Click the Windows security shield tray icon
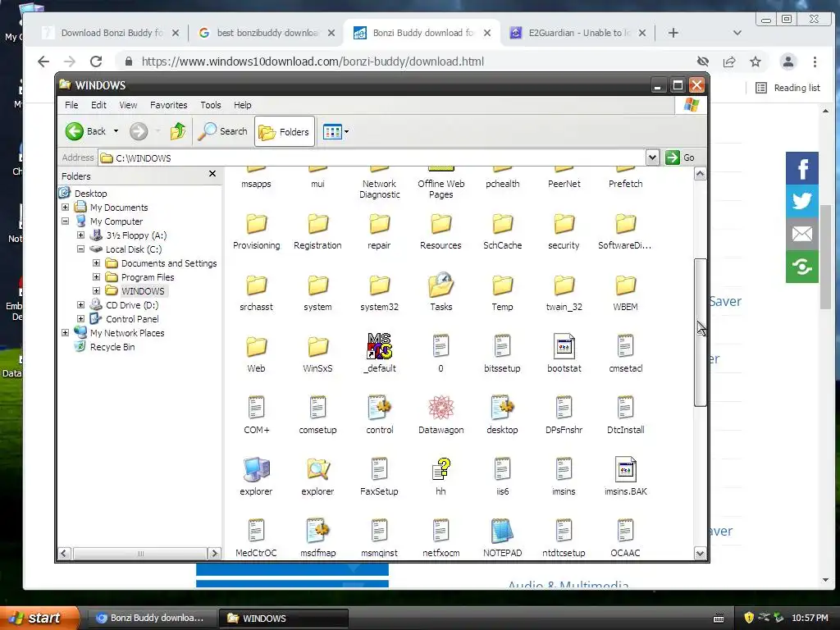The image size is (840, 630). click(749, 618)
